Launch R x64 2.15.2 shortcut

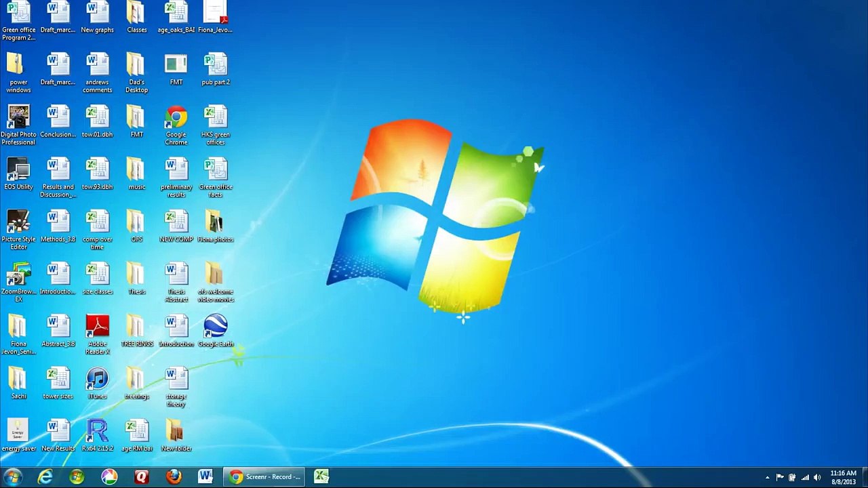point(97,435)
